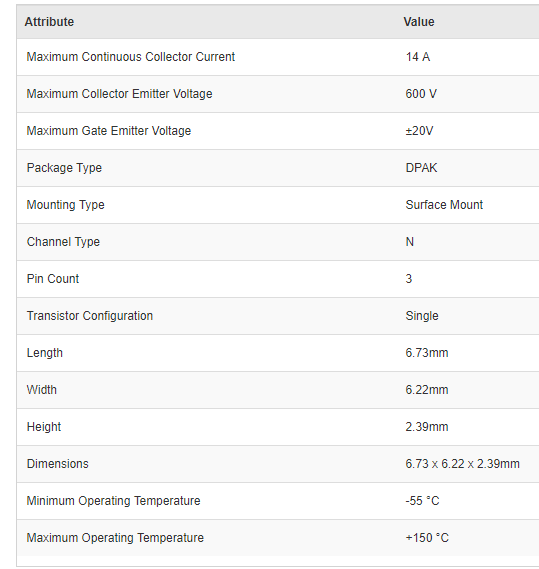This screenshot has width=539, height=569.
Task: Click the DPAK package value
Action: coord(421,168)
